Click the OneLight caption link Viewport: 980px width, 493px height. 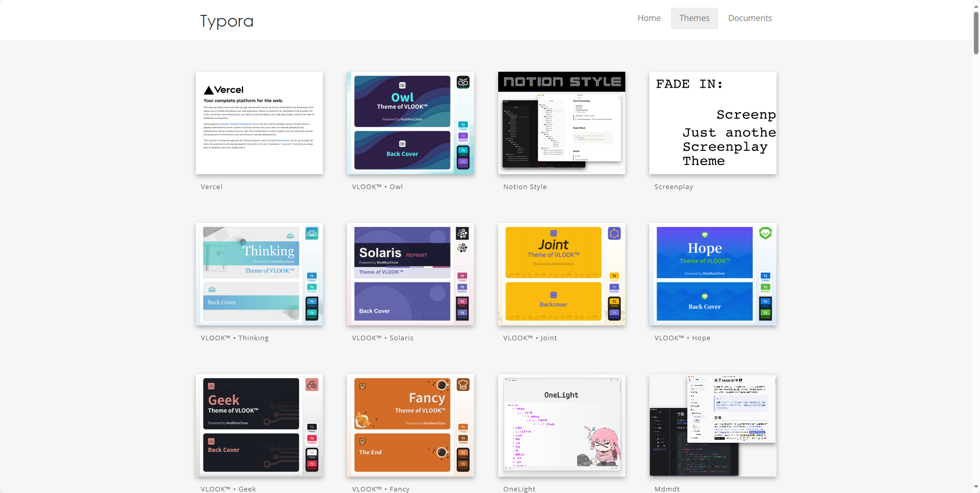[x=519, y=489]
